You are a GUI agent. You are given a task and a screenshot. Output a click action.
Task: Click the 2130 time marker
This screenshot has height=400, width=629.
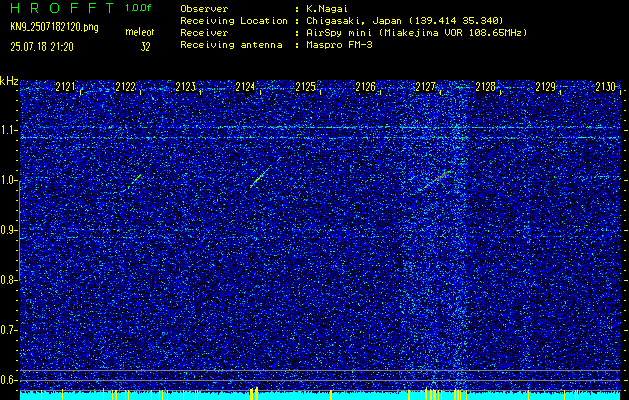click(605, 87)
